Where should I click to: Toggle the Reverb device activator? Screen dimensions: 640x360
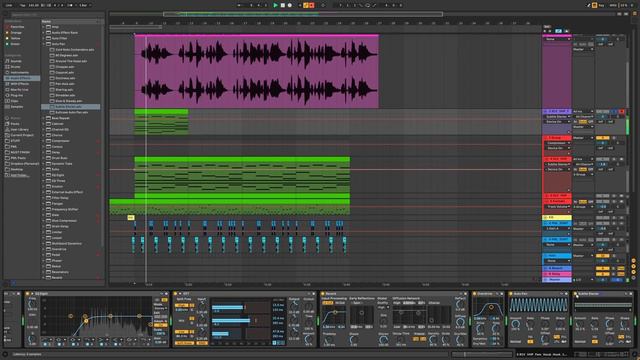(322, 294)
